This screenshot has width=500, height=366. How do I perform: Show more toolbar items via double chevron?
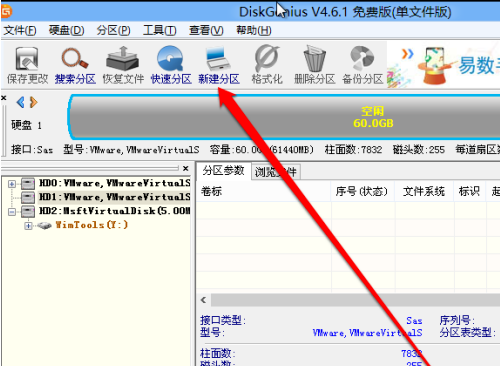[x=407, y=54]
